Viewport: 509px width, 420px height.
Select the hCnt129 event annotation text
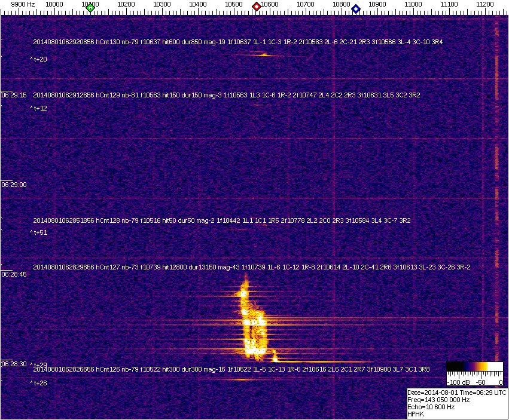click(227, 95)
